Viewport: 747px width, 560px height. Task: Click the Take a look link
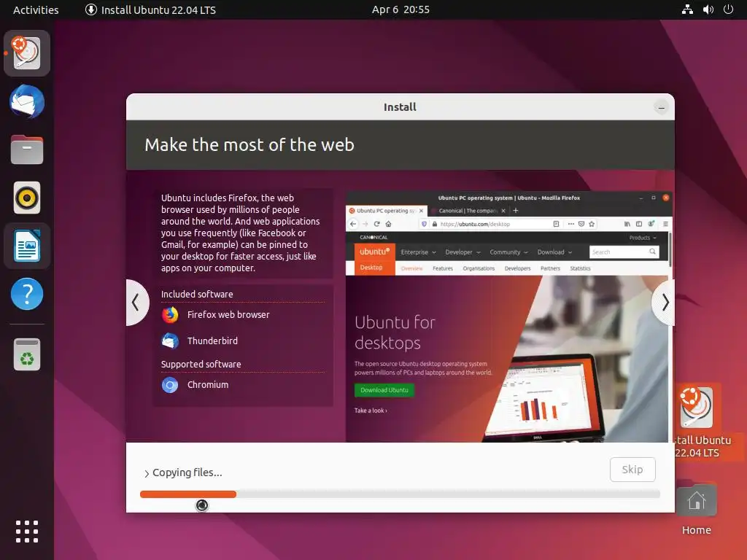pos(371,411)
